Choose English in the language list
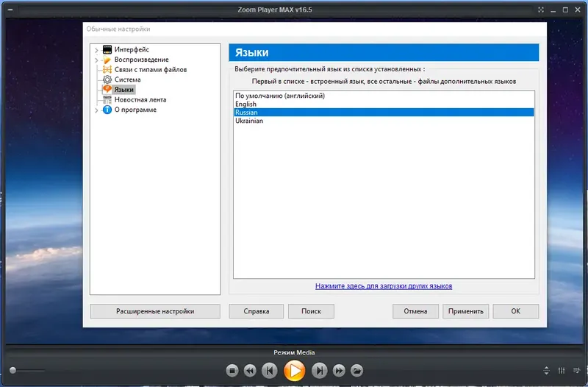This screenshot has width=588, height=387. [384, 104]
